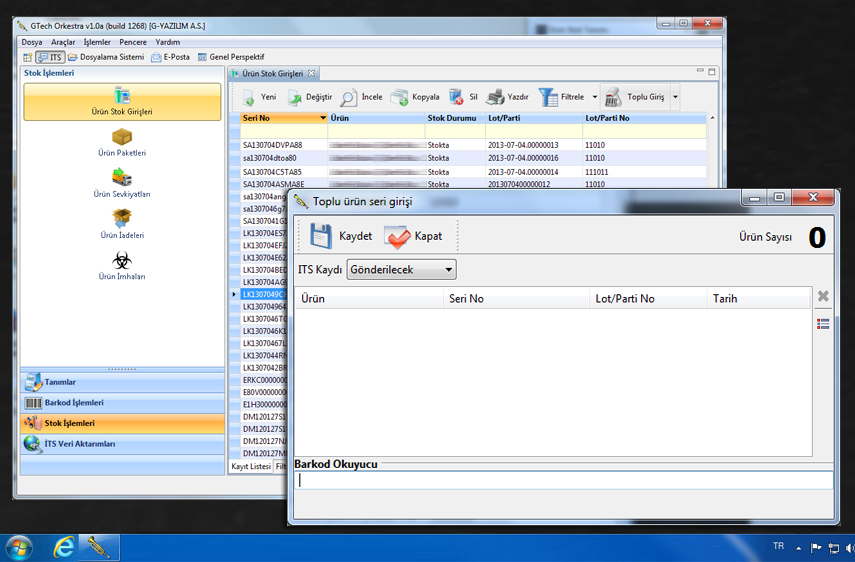Click the Ürün filter cell in main table
Screen dimensions: 855x562
coord(376,131)
